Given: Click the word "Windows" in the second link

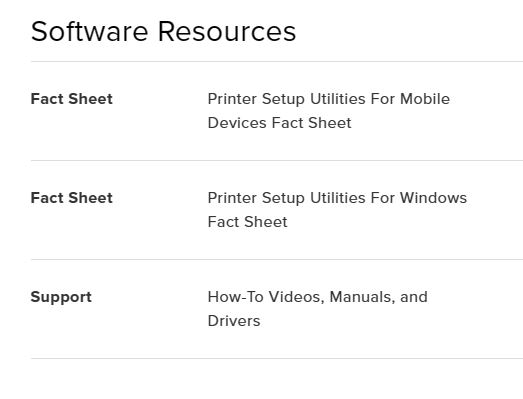Looking at the screenshot, I should tap(433, 198).
